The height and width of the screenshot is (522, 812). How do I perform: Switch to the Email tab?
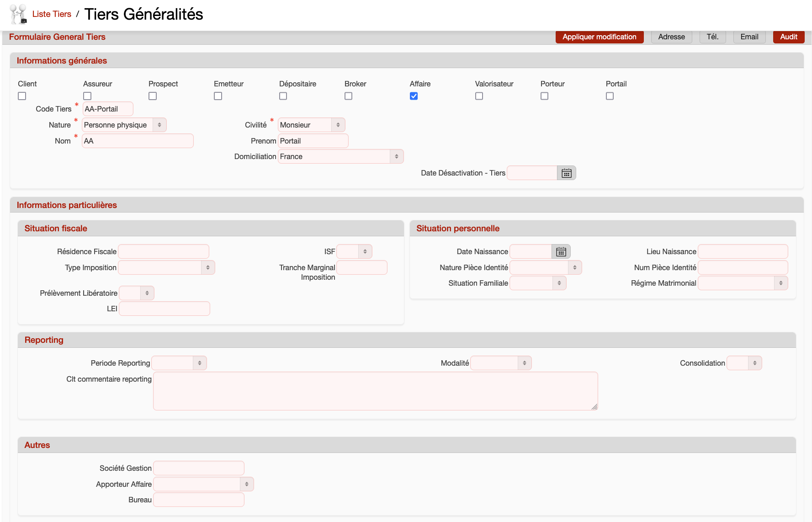tap(749, 37)
